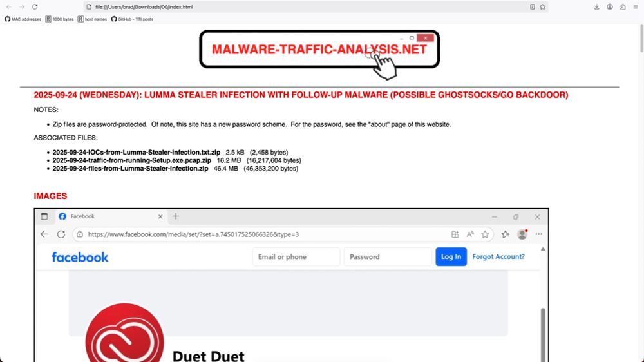Click the scroll-up arrow in the embedded page
Viewport: 644px width, 362px height.
(x=543, y=249)
